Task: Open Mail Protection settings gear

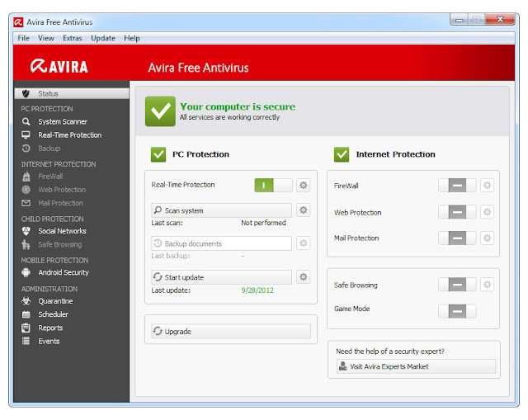Action: pos(487,238)
